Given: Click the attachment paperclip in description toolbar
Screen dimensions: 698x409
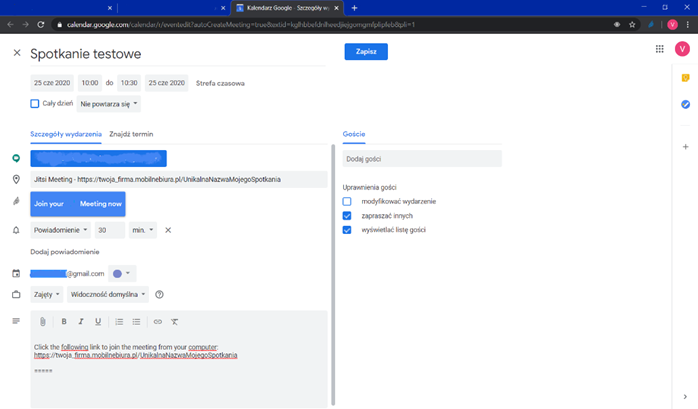Looking at the screenshot, I should click(43, 321).
